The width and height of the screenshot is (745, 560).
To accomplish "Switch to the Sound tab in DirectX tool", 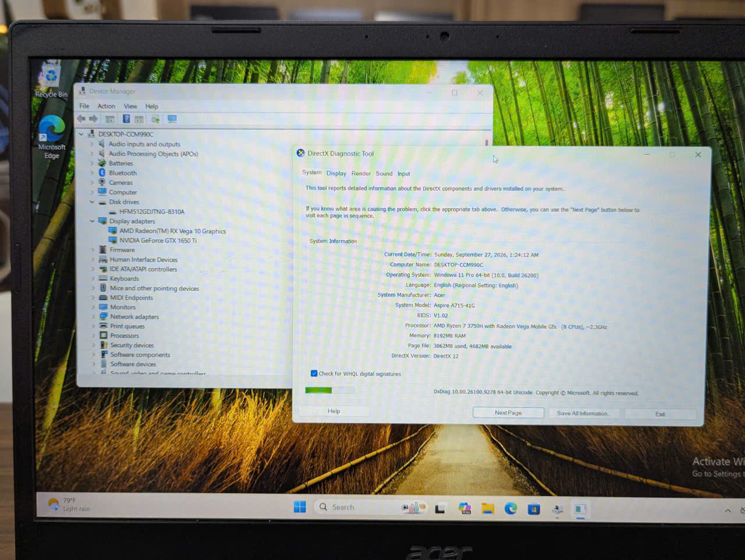I will pos(384,173).
